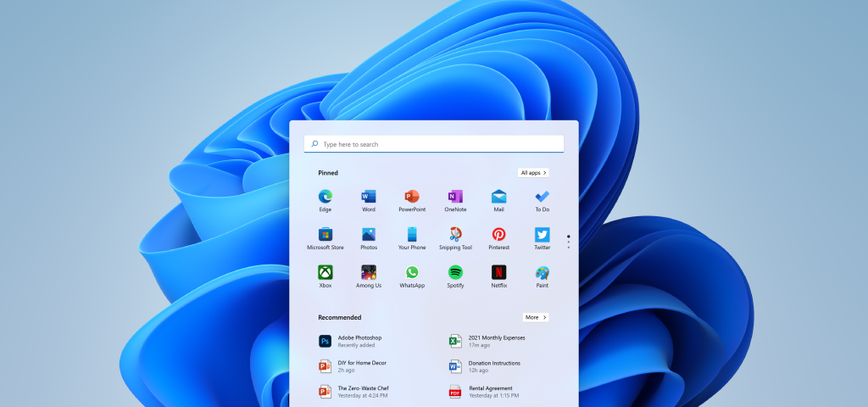Click the Type here to search field

pyautogui.click(x=434, y=144)
